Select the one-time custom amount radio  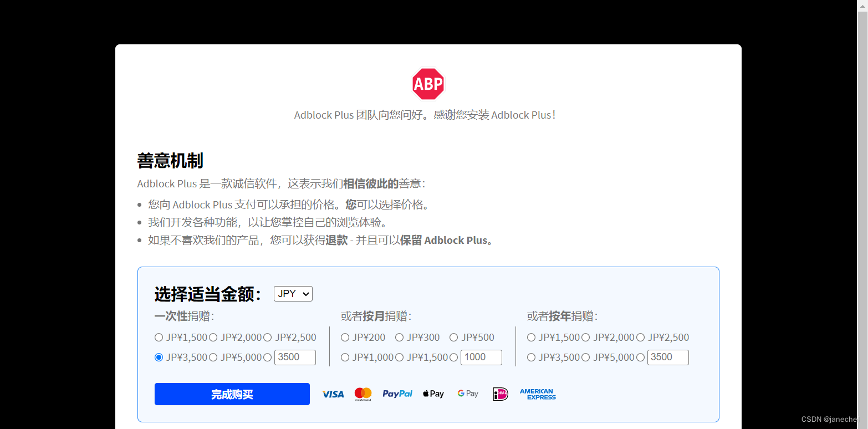coord(268,357)
